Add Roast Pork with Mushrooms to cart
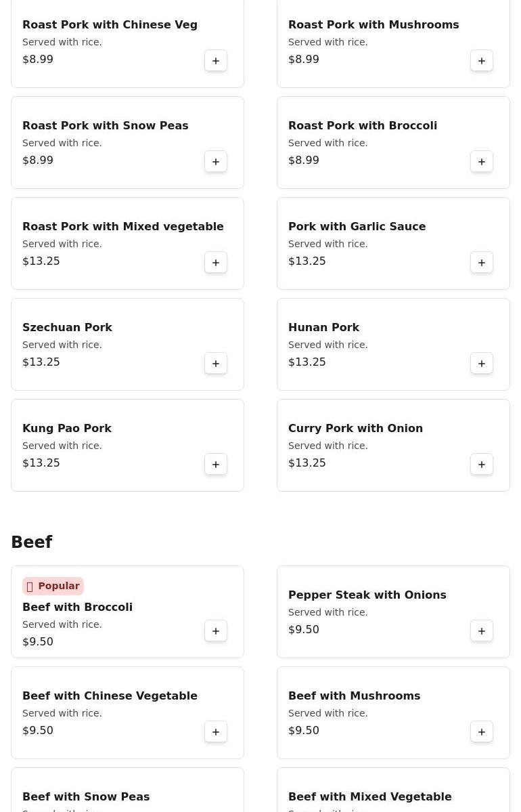The height and width of the screenshot is (812, 521). click(482, 61)
